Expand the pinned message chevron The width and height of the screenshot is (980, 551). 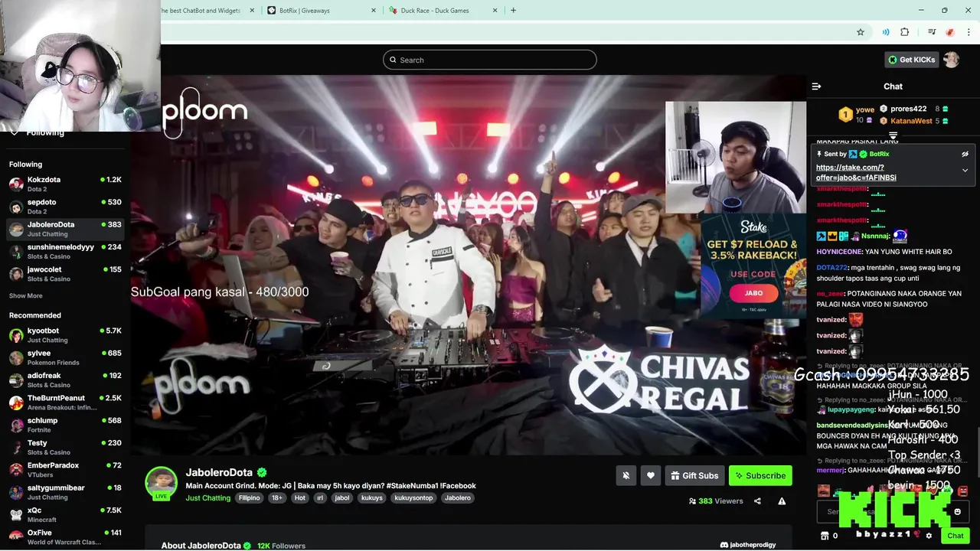pyautogui.click(x=965, y=170)
